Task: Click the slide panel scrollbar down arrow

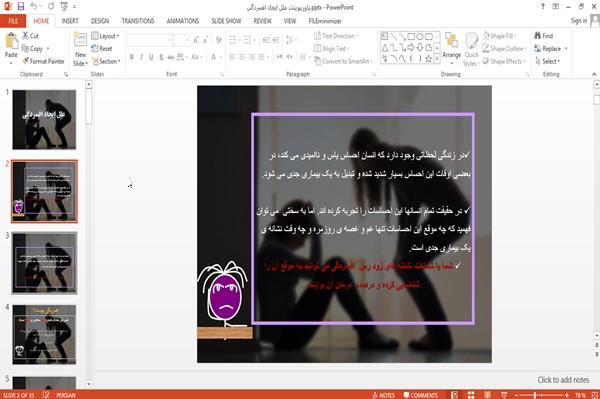Action: [89, 384]
